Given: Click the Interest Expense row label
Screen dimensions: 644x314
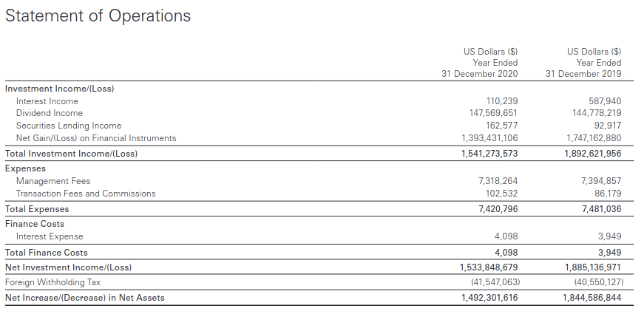Looking at the screenshot, I should (x=50, y=236).
